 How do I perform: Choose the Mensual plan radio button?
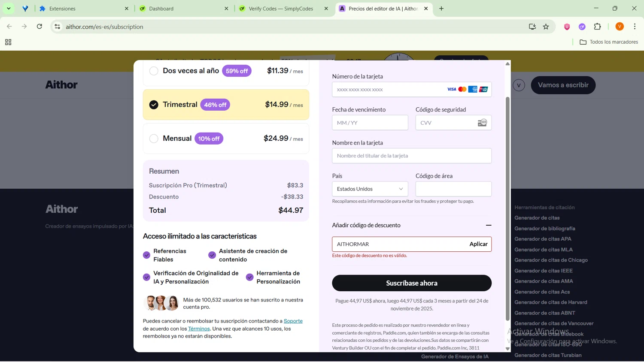coord(154,139)
